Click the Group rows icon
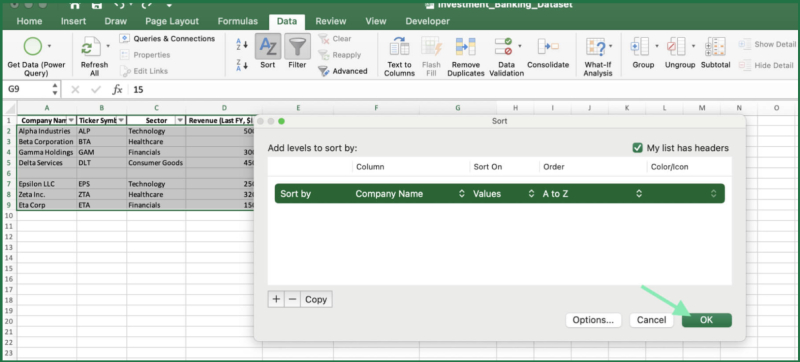800x362 pixels. 640,46
